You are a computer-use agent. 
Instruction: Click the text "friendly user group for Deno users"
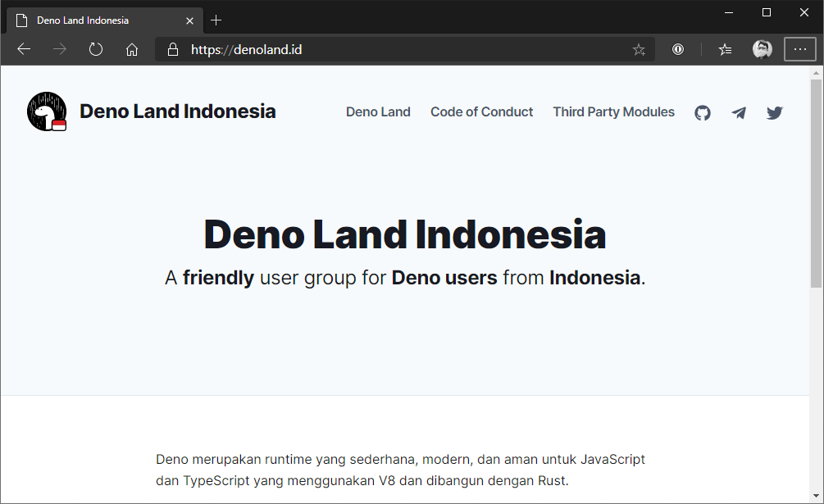click(x=340, y=277)
